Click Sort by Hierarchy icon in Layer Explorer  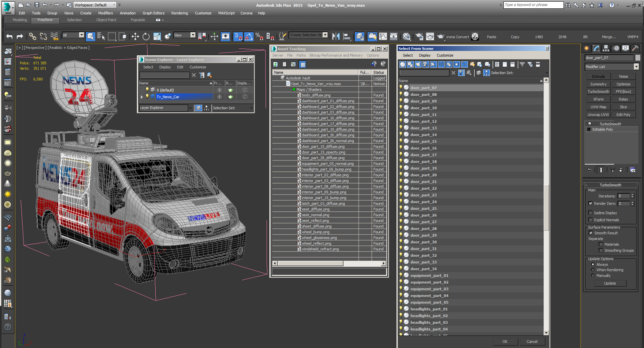click(206, 108)
